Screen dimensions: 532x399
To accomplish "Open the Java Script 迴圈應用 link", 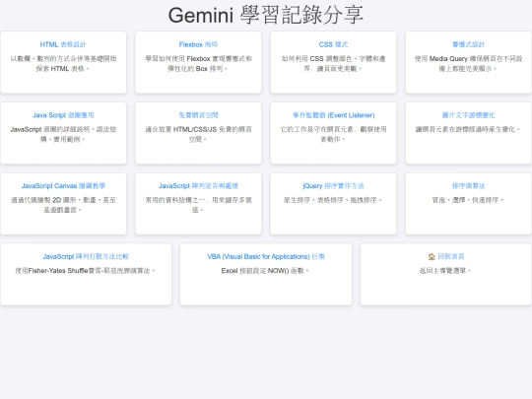I will click(x=63, y=115).
